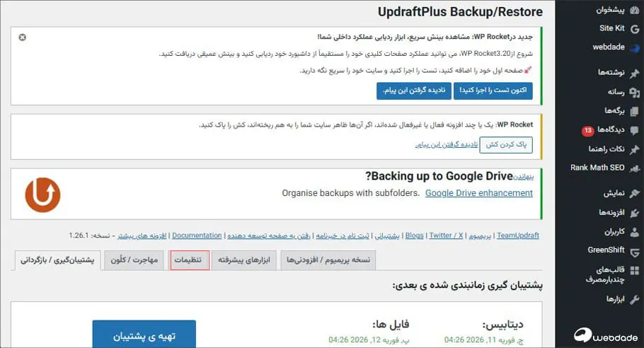
Task: Open the دیدگاه‌ها menu item
Action: 611,129
